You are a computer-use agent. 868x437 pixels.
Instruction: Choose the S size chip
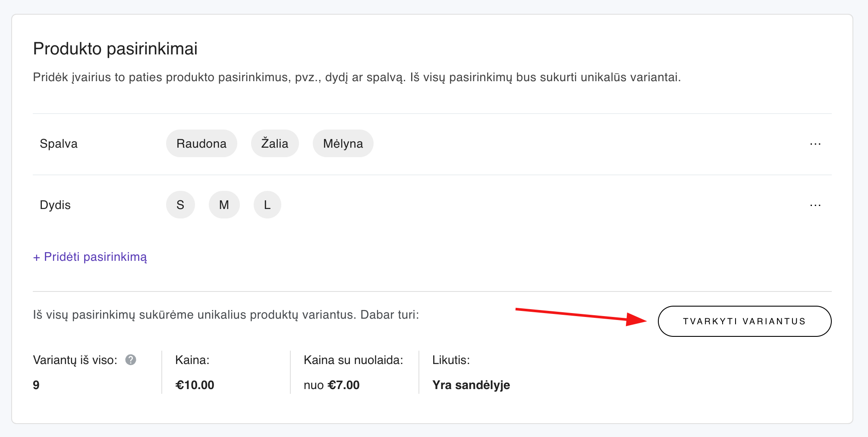click(180, 205)
